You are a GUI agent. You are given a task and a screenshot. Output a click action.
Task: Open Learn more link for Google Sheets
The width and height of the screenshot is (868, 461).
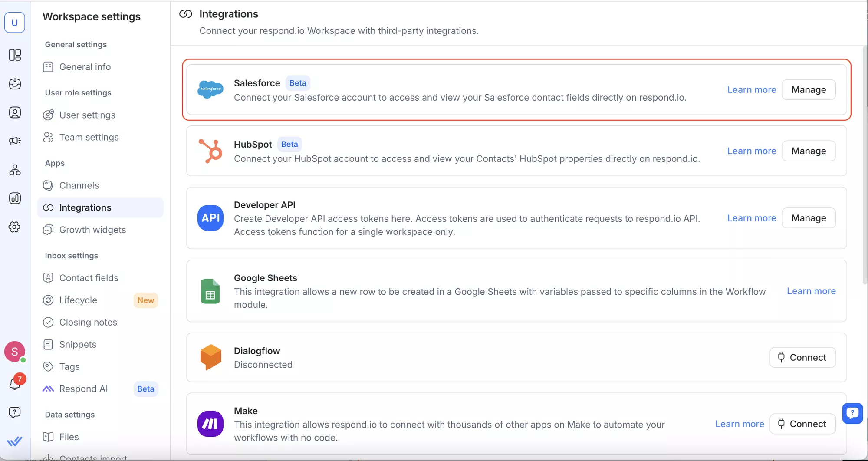click(811, 291)
